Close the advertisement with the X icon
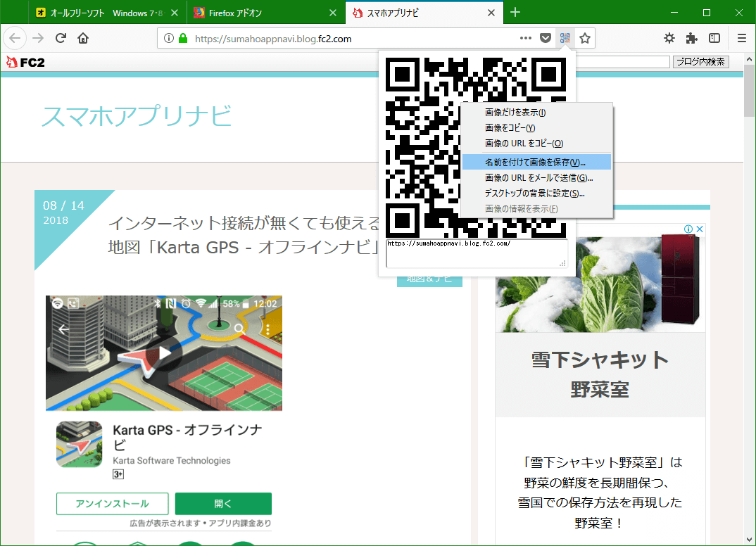Image resolution: width=756 pixels, height=546 pixels. coord(700,229)
